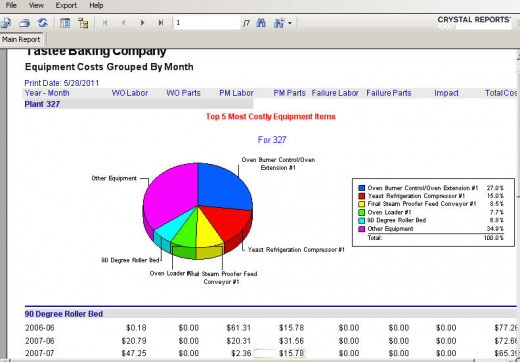Image resolution: width=520 pixels, height=362 pixels.
Task: Go to the previous page
Action: coord(123,23)
